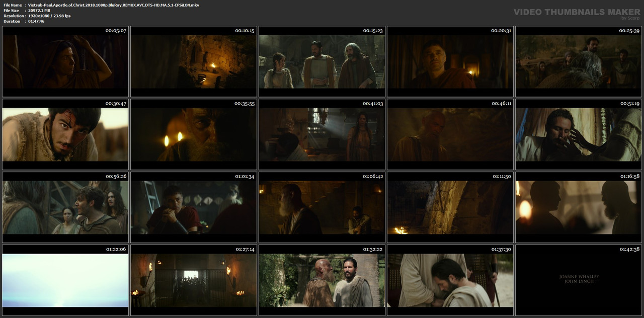This screenshot has width=644, height=318.
Task: Open the thumbnail at timestamp 00:05:07
Action: (x=65, y=61)
